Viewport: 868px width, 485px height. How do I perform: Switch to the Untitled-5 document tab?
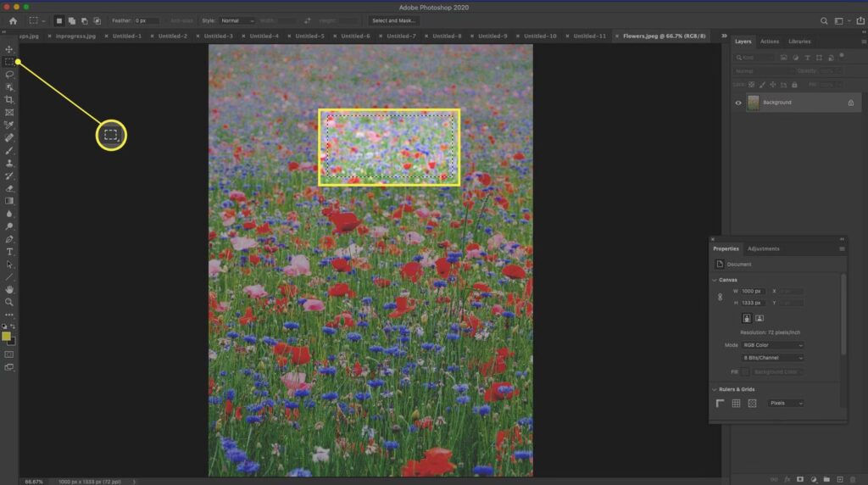[x=307, y=36]
